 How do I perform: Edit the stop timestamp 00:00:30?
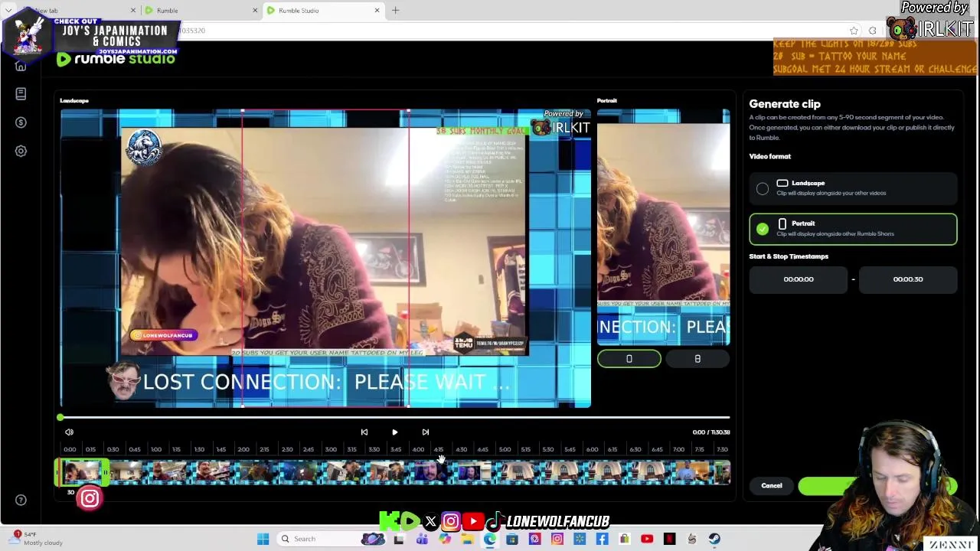pos(908,279)
